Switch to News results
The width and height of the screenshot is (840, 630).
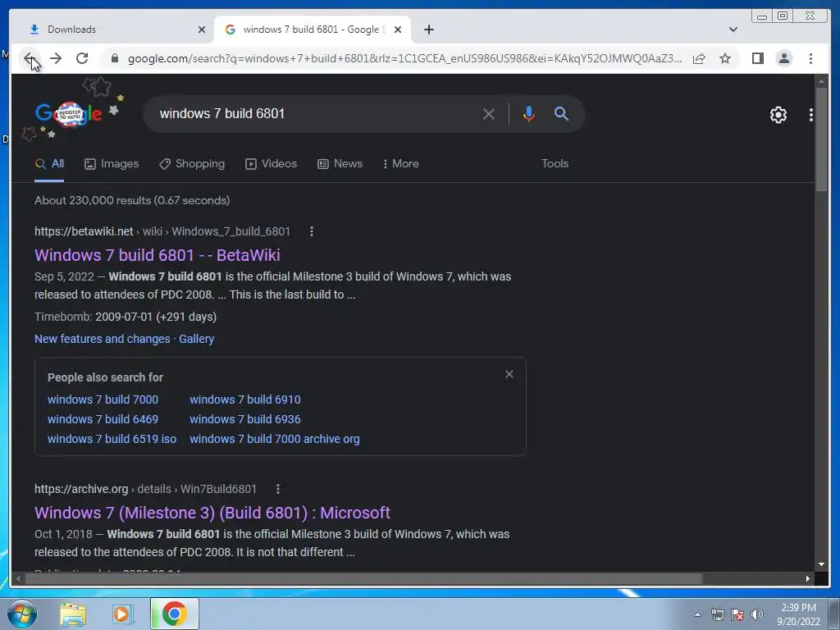(x=340, y=164)
